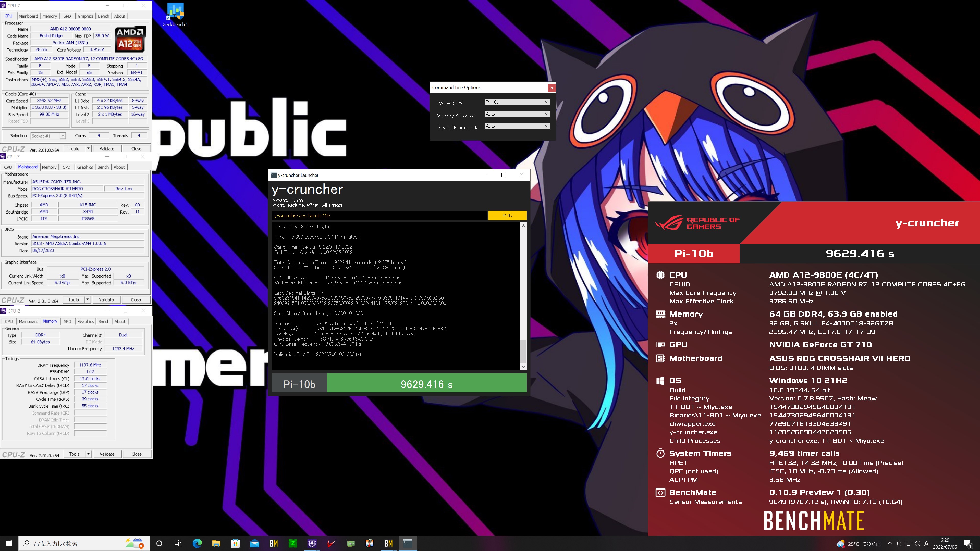Open the weather widget showing 25°C

(858, 544)
